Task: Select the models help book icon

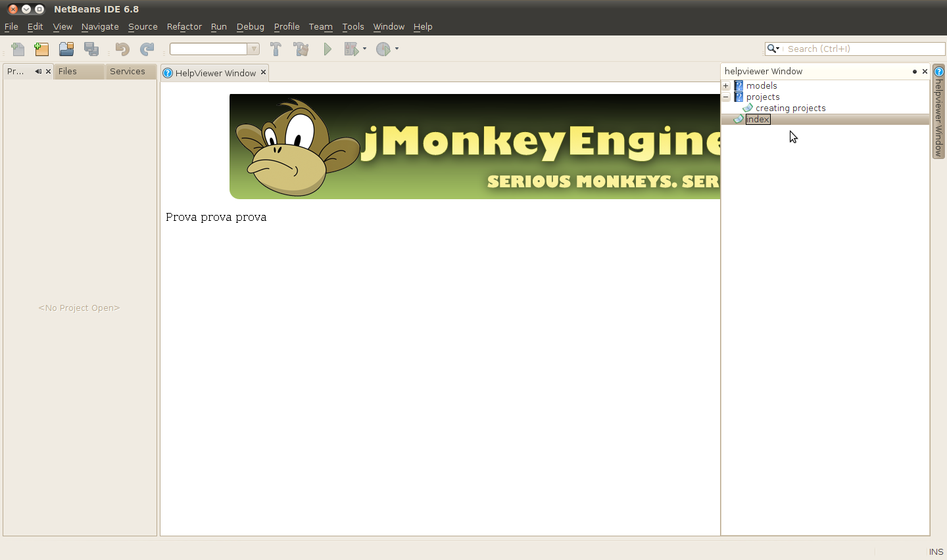Action: 739,85
